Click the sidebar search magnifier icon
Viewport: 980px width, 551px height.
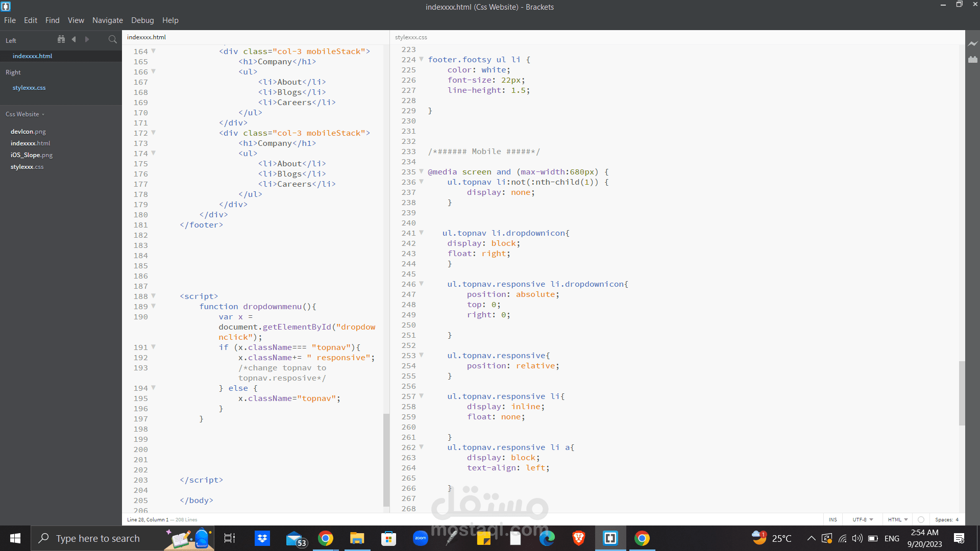112,39
